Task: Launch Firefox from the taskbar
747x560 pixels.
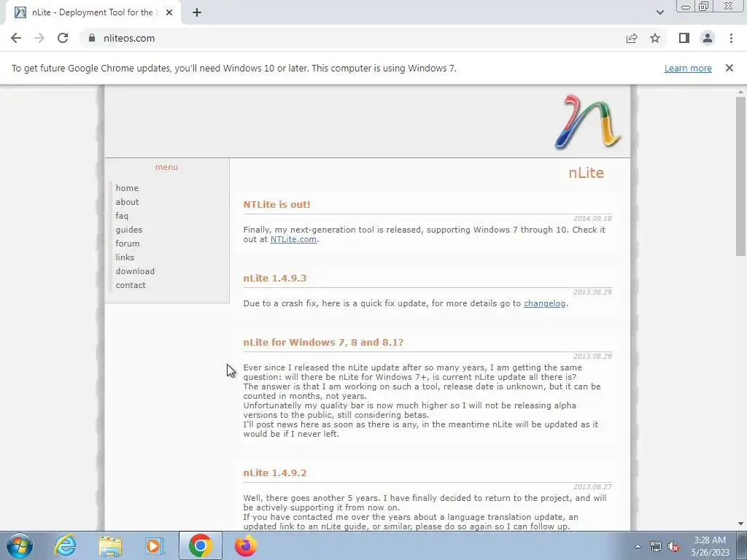Action: tap(246, 545)
